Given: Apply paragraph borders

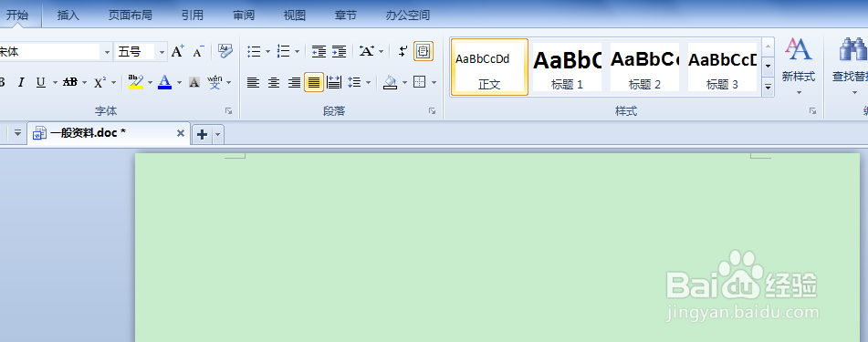Looking at the screenshot, I should (420, 82).
